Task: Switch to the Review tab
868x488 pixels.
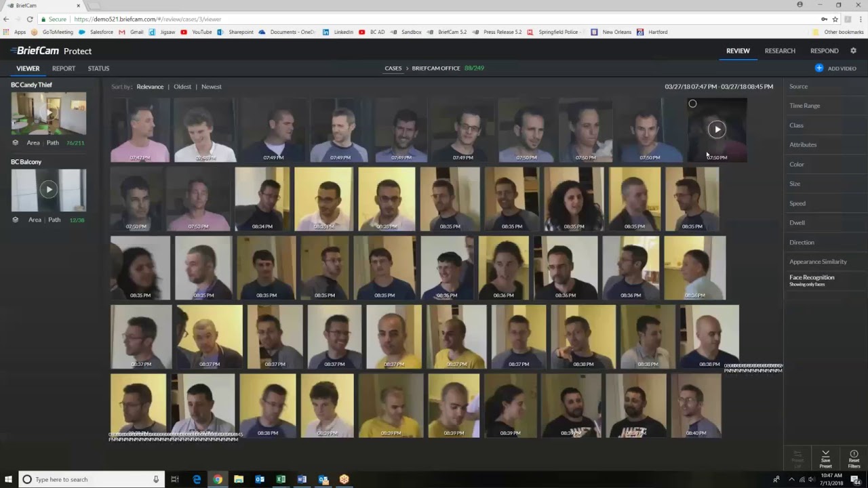Action: click(x=738, y=51)
